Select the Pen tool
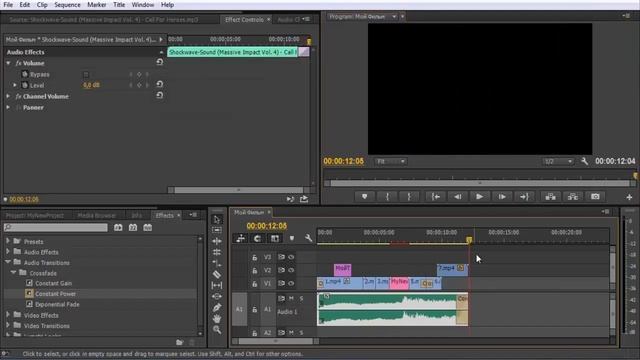Image resolution: width=640 pixels, height=360 pixels. click(x=217, y=307)
